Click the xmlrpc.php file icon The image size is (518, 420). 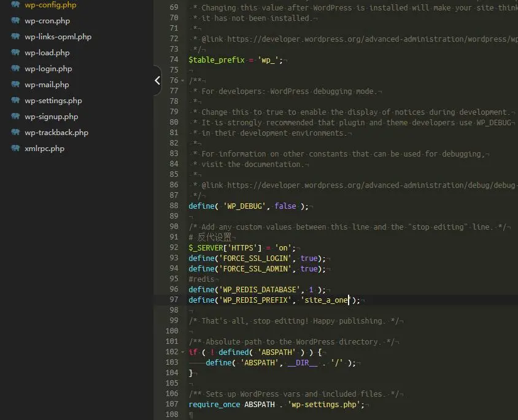click(15, 148)
